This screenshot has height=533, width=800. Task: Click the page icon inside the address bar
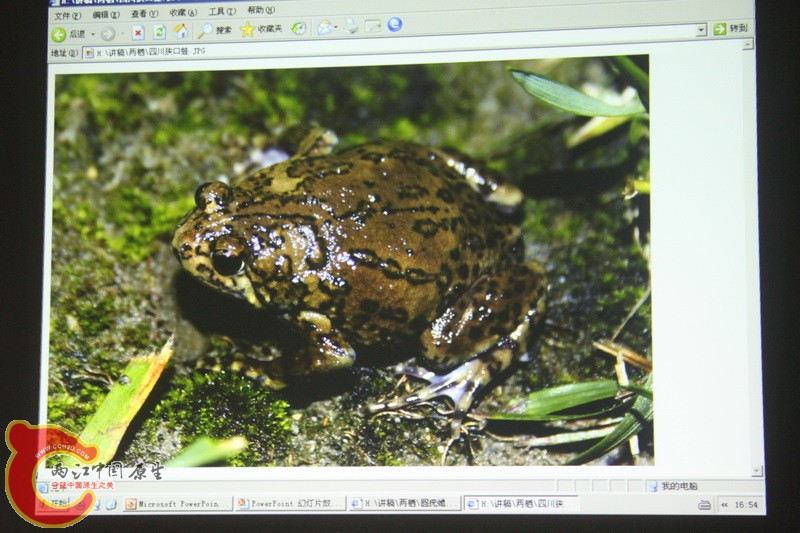89,53
